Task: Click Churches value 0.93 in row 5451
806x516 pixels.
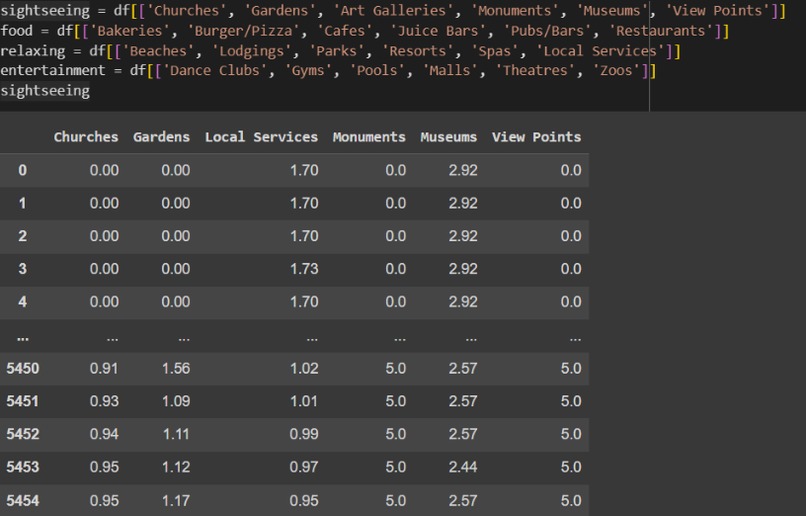Action: coord(104,401)
